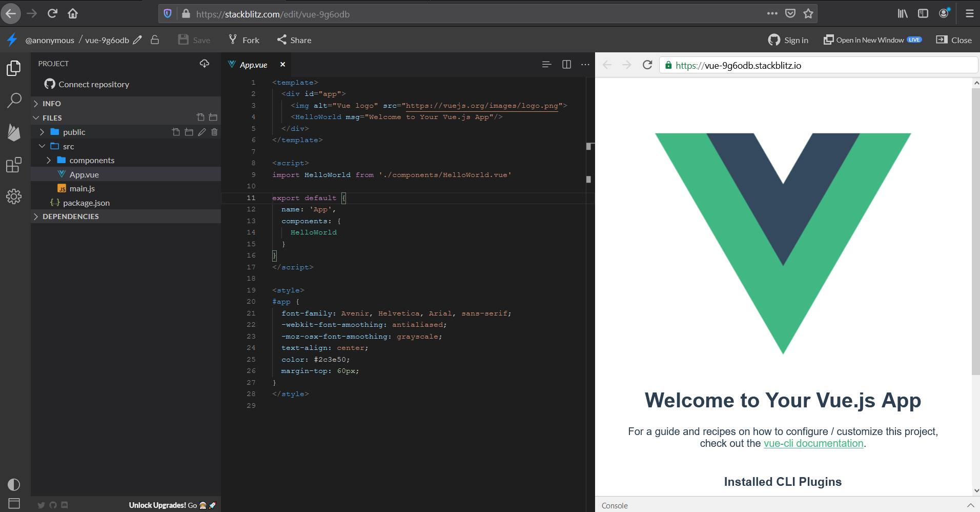Image resolution: width=980 pixels, height=512 pixels.
Task: Click the StackBlitz lightning bolt logo
Action: coord(12,40)
